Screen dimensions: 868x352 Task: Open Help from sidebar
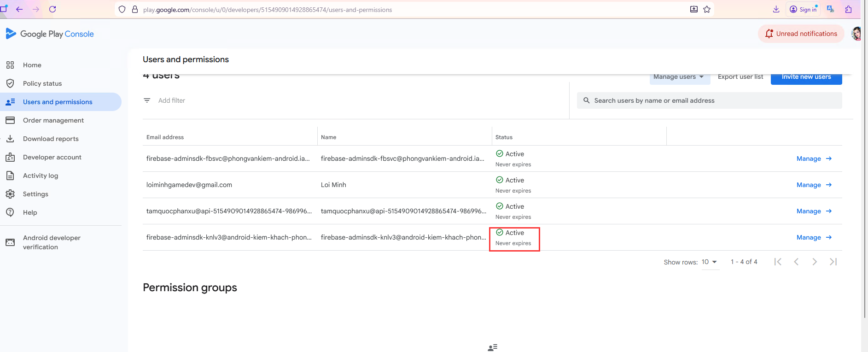[x=30, y=212]
